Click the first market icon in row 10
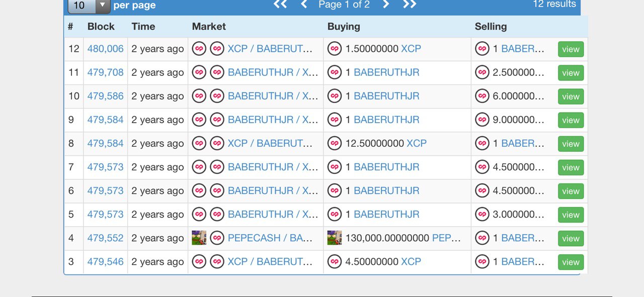Image resolution: width=644 pixels, height=297 pixels. [x=199, y=96]
